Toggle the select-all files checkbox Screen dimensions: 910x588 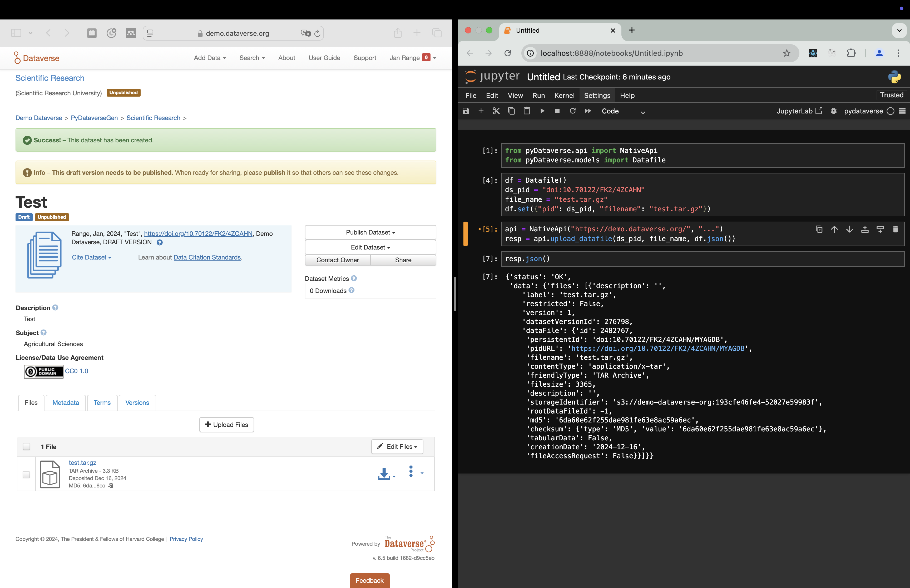click(x=26, y=446)
